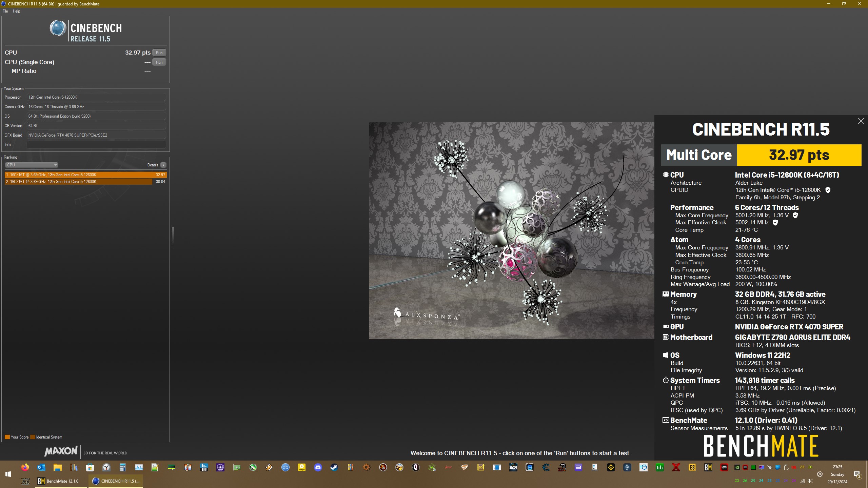Click the Processor value 12th Gen Intel Core i5-12600K
The width and height of the screenshot is (868, 488).
coord(96,97)
